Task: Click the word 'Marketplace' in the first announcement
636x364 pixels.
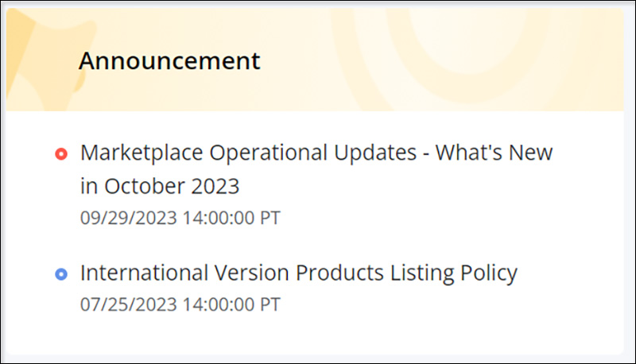Action: click(x=142, y=153)
